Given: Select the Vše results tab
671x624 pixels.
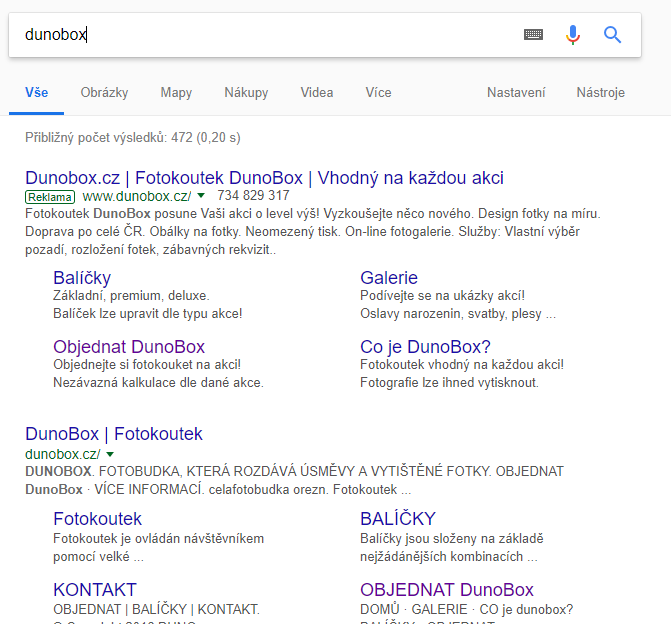Looking at the screenshot, I should click(x=36, y=92).
